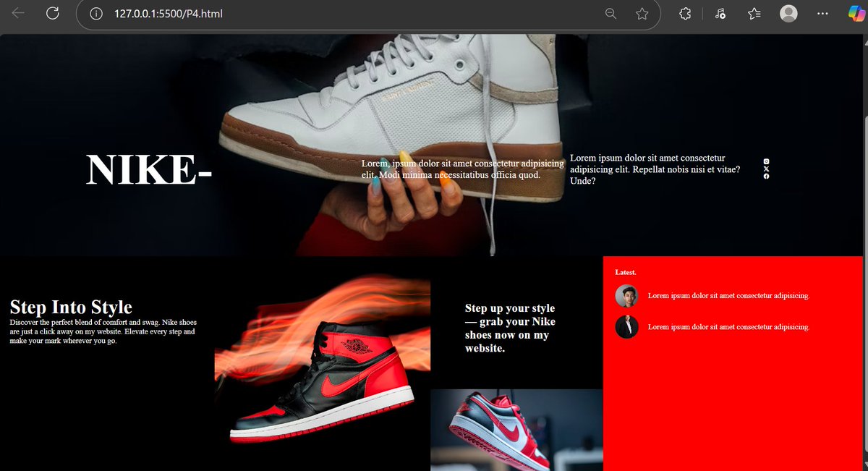Click the small red sneaker image
Screen dimensions: 868x471
point(516,430)
